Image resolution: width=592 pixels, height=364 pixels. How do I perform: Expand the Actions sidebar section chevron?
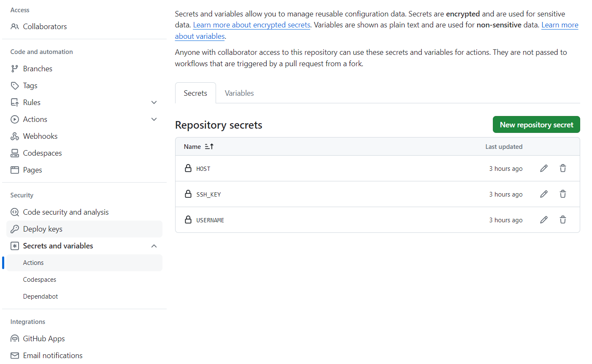[154, 119]
